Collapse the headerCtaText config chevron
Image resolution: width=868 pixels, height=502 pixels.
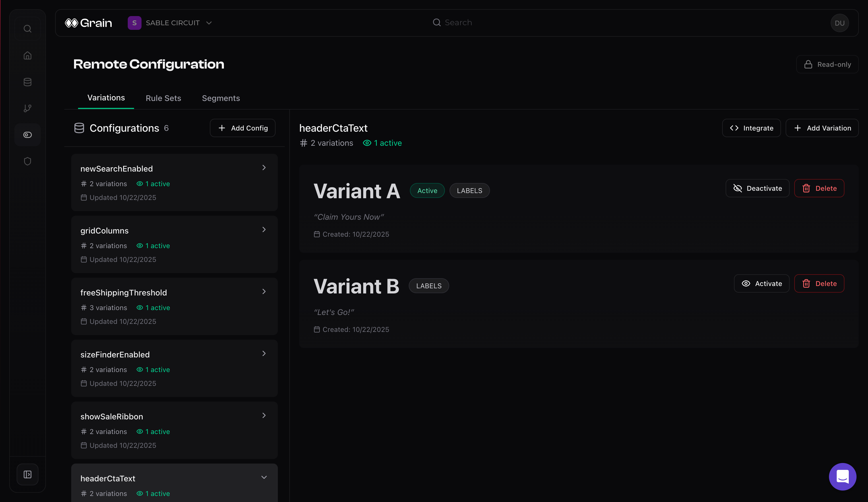tap(264, 477)
